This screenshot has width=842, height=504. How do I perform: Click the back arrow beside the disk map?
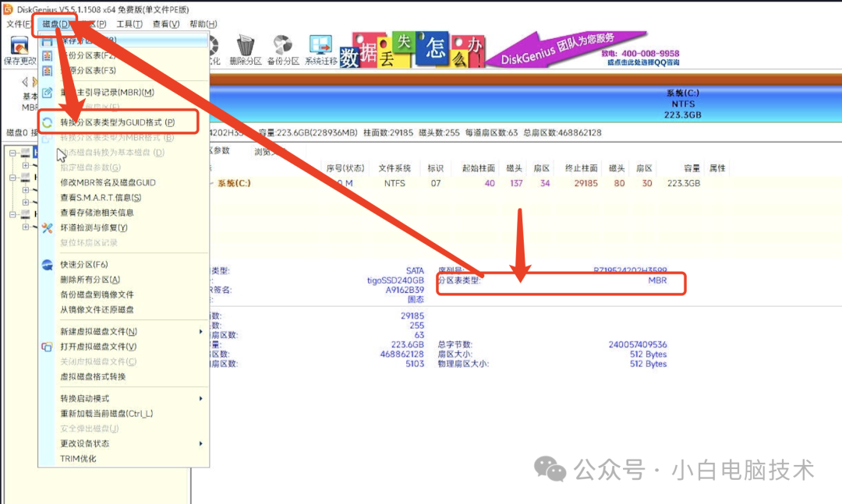tap(25, 82)
